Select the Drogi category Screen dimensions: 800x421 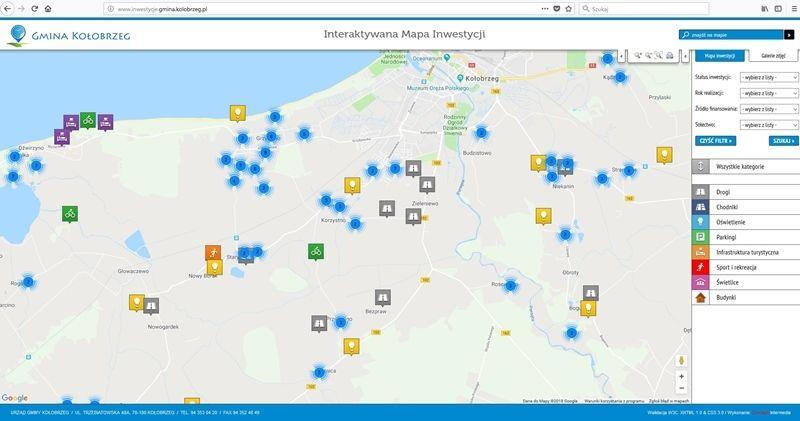pos(746,192)
